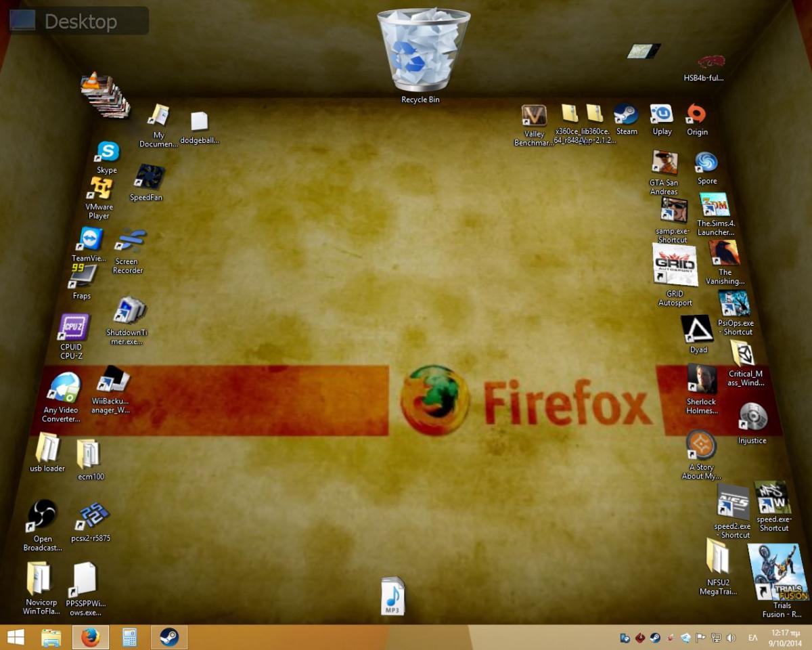
Task: Launch VMware Player from the left wall
Action: click(101, 188)
